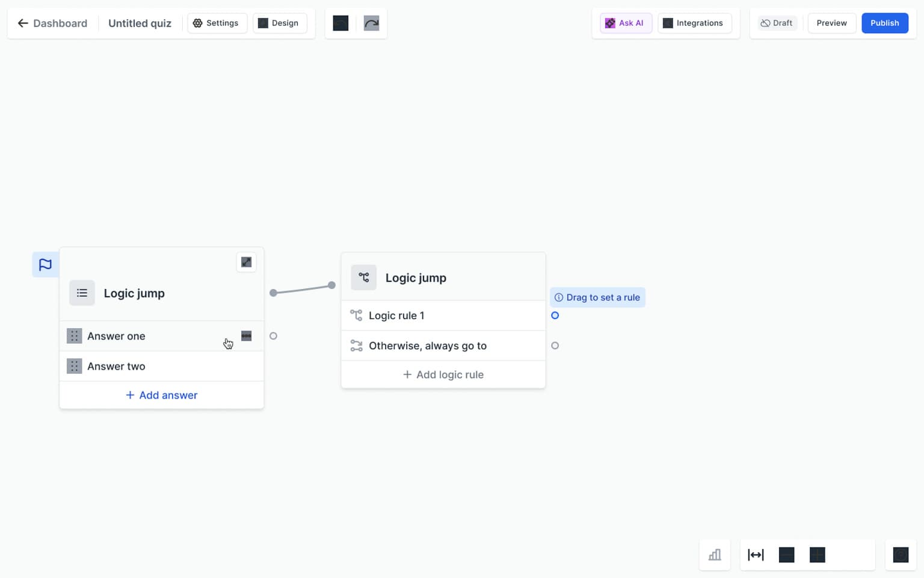This screenshot has height=578, width=924.
Task: Open Logic rule 1
Action: (x=443, y=315)
